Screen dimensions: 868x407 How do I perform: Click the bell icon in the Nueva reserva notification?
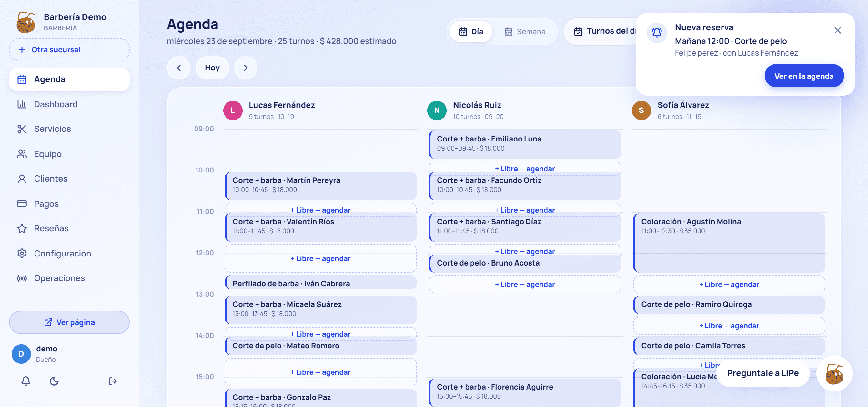(x=657, y=33)
